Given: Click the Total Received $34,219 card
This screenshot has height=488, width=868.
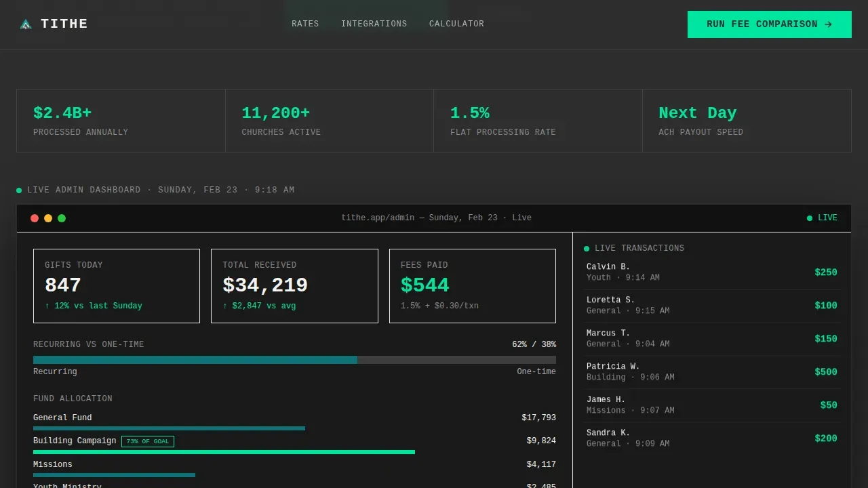Looking at the screenshot, I should point(294,286).
